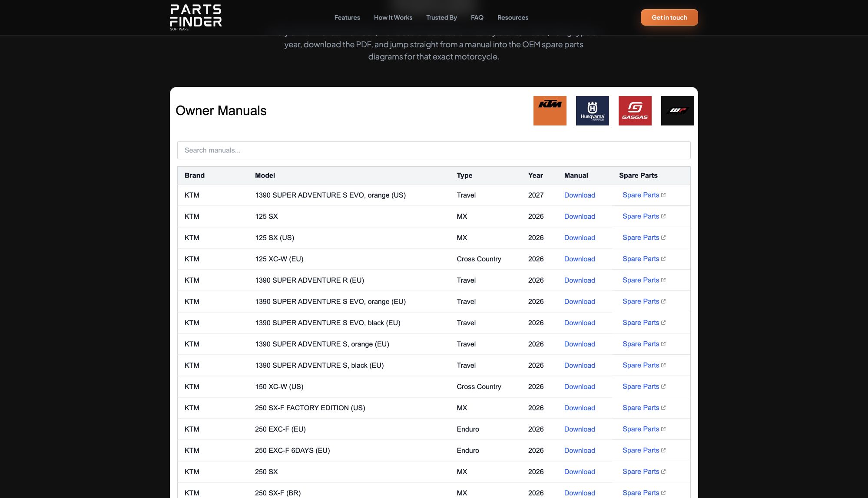Image resolution: width=868 pixels, height=498 pixels.
Task: Open Spare Parts link for 150 XC-W (US)
Action: tap(644, 387)
